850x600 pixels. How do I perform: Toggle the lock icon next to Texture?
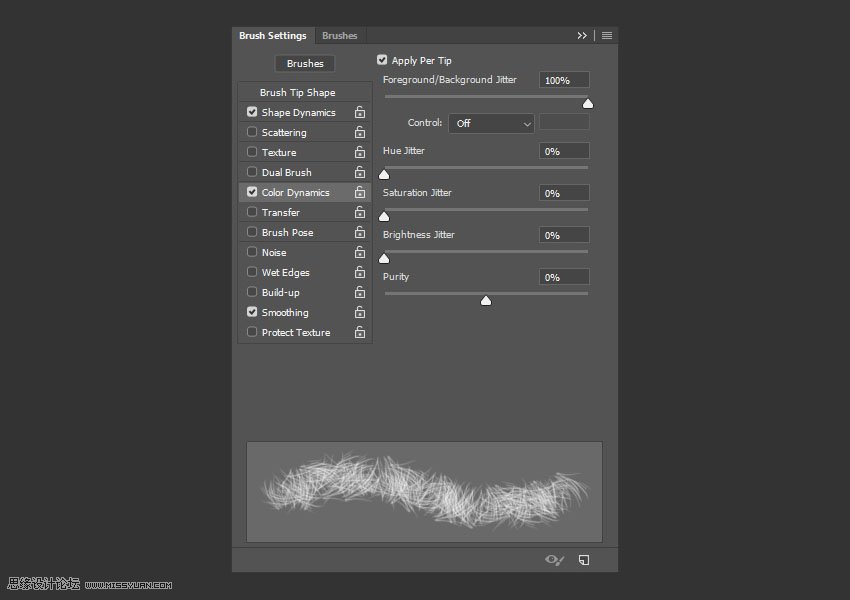pos(359,153)
